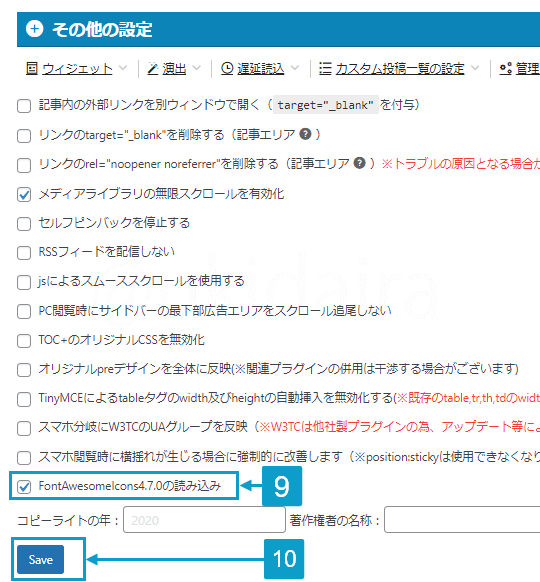Check リンクのtarget="_blank"を削除する option
The image size is (540, 582).
pos(24,136)
